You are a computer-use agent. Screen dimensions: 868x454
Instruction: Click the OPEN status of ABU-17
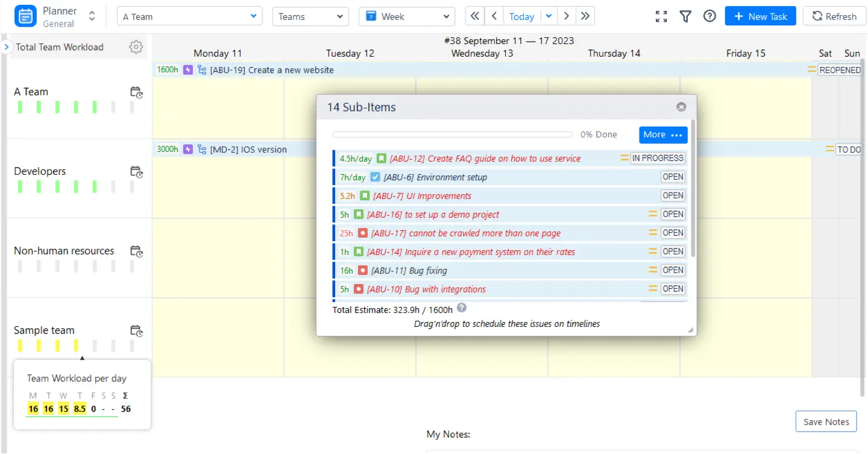click(673, 233)
